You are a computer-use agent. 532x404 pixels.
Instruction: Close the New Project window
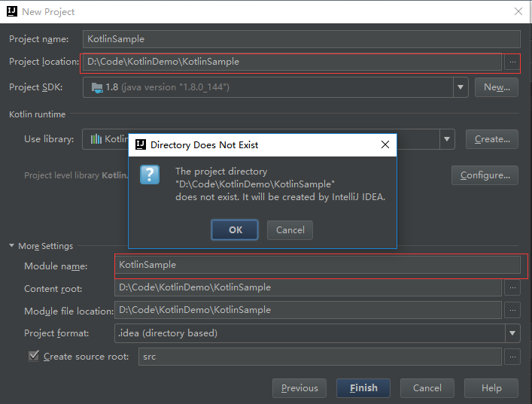click(x=518, y=11)
